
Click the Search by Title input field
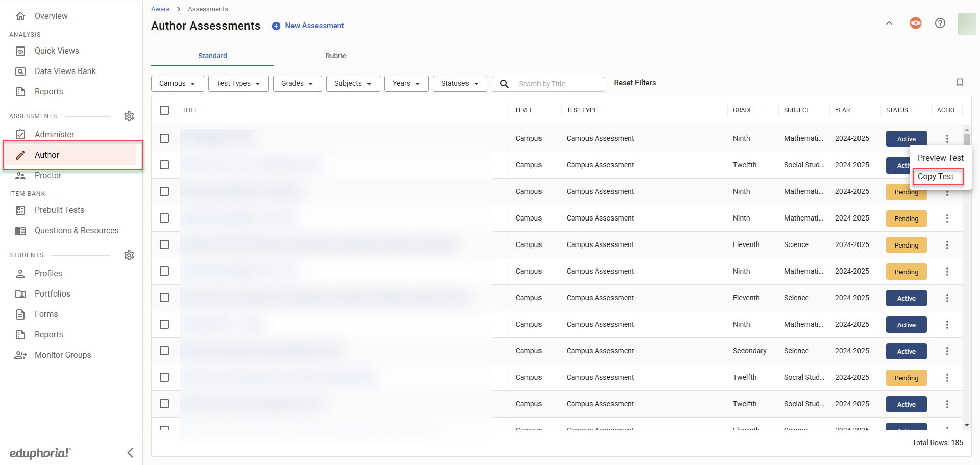(x=558, y=84)
